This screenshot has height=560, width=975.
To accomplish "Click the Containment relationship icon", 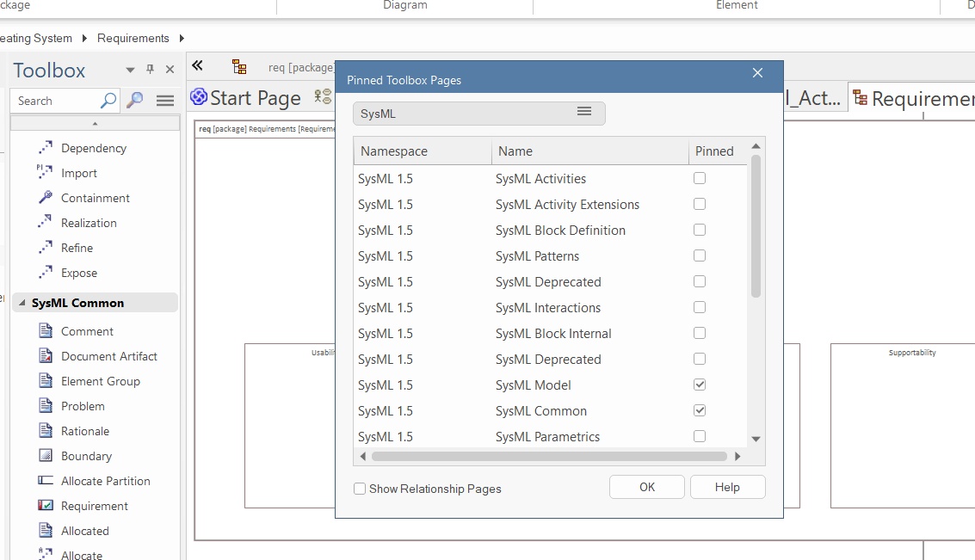I will [x=46, y=198].
